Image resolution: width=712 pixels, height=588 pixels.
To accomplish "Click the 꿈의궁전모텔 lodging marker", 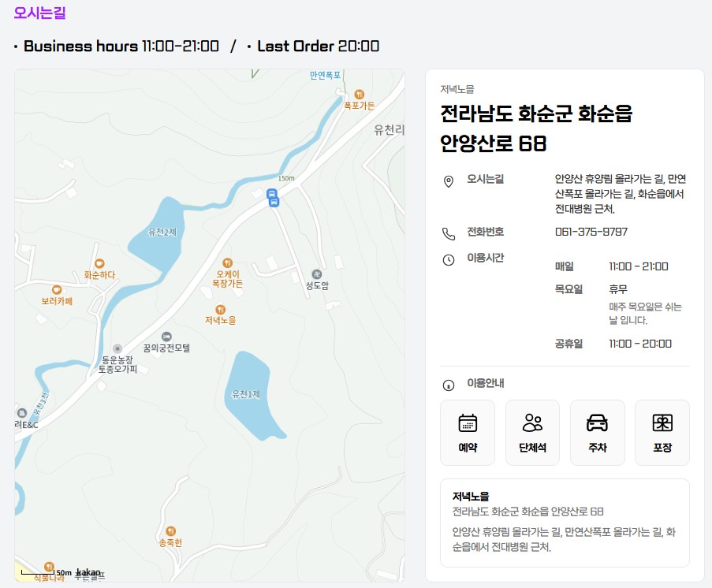I will (166, 337).
